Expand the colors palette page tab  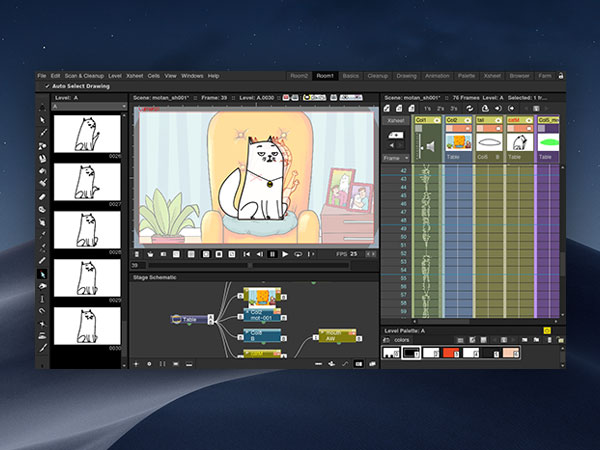pos(403,340)
